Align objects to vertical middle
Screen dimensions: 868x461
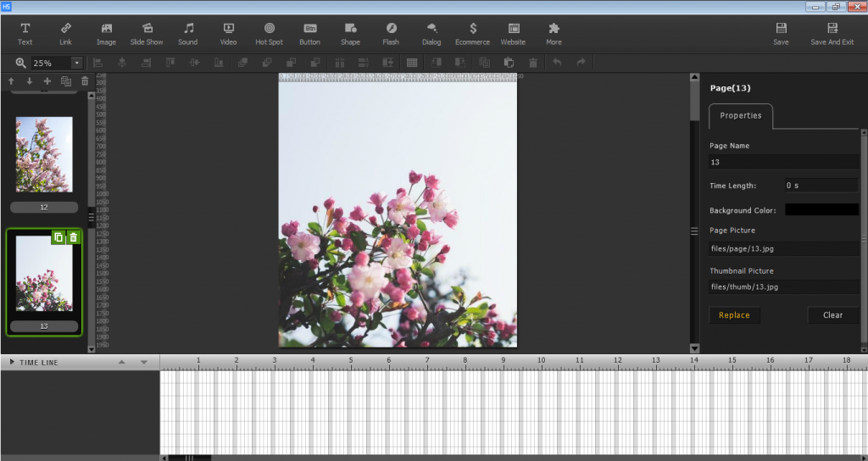[194, 63]
